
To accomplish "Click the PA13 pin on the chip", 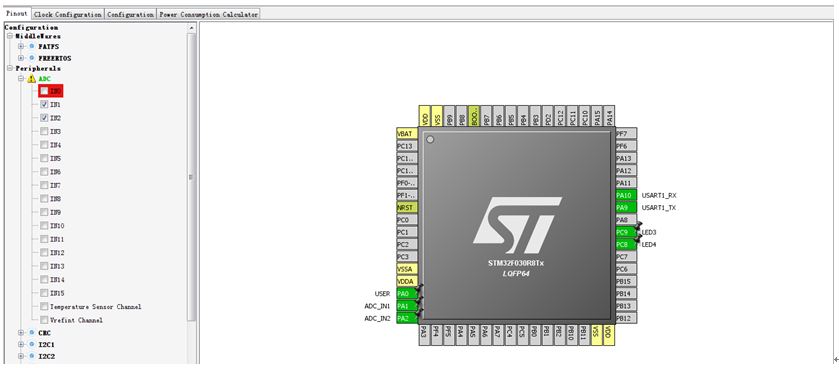I will click(x=626, y=158).
